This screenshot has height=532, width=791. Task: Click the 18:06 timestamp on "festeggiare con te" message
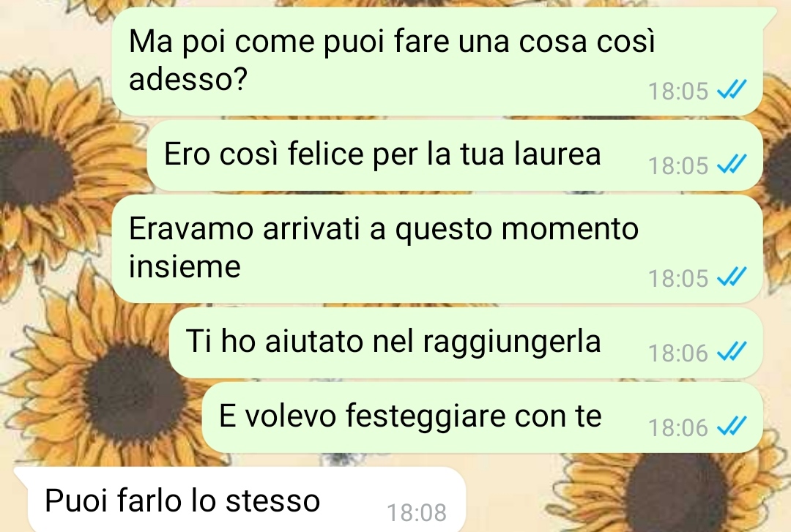pos(678,427)
